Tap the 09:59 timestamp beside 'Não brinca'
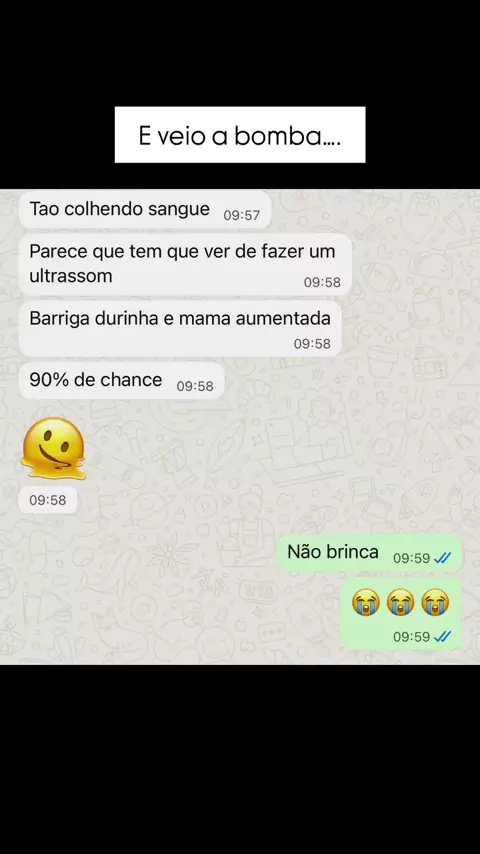Screen dimensions: 480x854 pos(411,558)
